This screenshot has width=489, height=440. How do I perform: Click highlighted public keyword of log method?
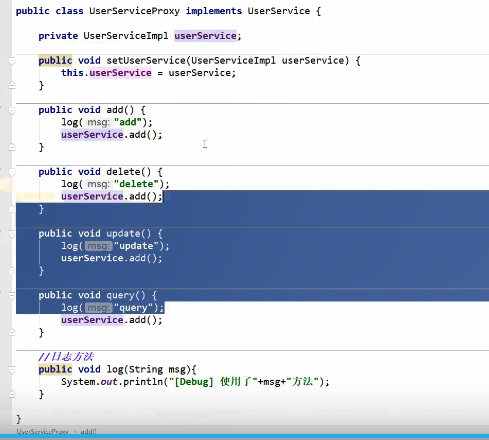pos(55,369)
